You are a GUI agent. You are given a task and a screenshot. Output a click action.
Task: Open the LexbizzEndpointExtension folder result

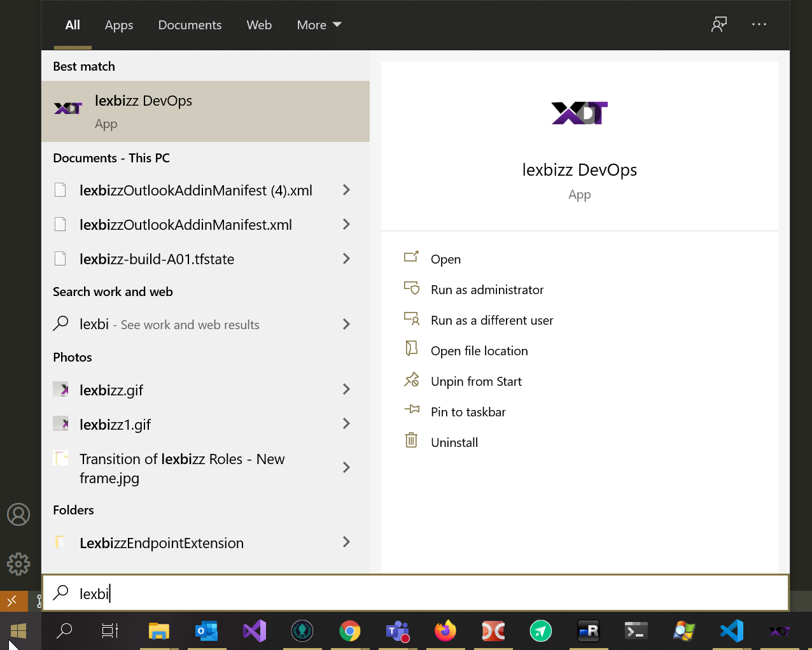coord(162,543)
